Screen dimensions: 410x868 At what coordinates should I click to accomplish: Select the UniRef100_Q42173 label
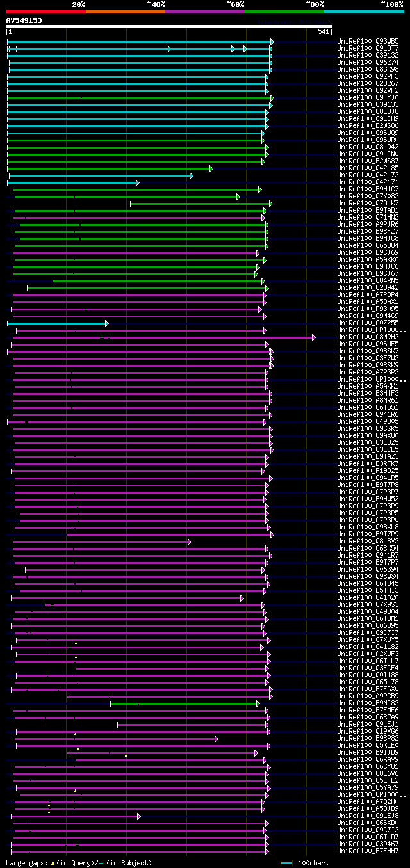[368, 175]
